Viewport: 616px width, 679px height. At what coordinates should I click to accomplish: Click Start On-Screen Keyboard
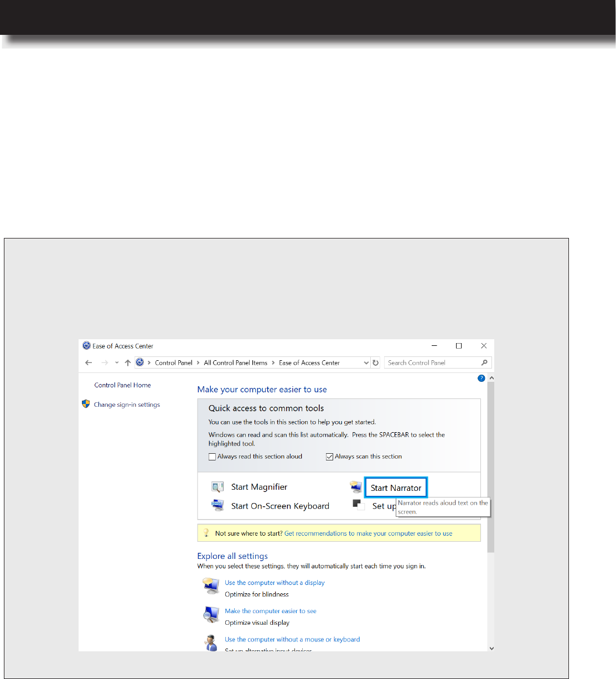(280, 506)
